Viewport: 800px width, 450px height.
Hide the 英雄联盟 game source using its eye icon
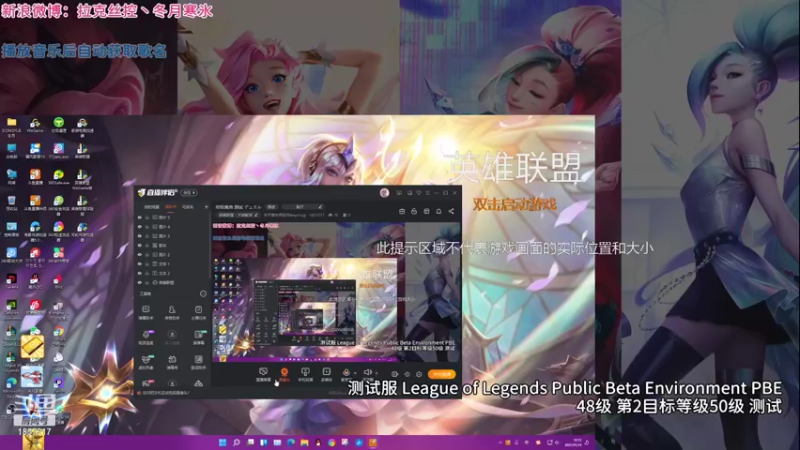pyautogui.click(x=139, y=282)
